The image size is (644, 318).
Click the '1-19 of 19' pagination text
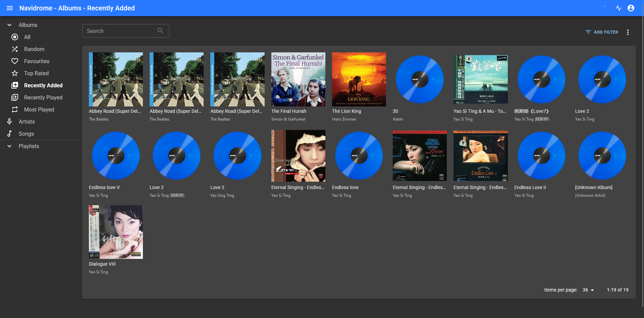pyautogui.click(x=618, y=290)
